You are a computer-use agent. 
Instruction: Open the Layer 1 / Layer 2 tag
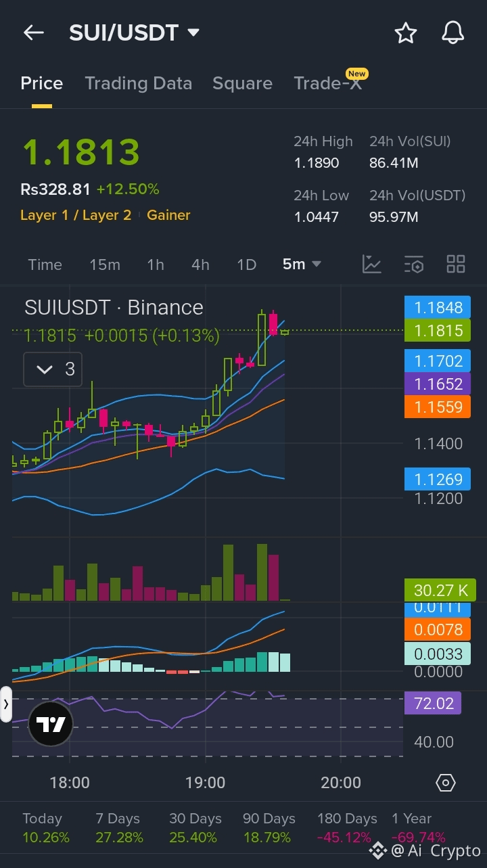click(x=76, y=215)
